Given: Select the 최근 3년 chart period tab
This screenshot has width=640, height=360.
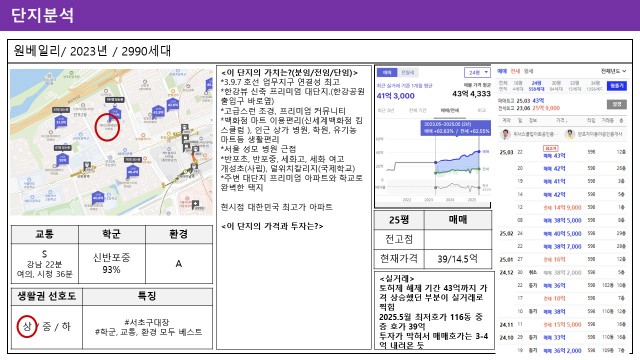Looking at the screenshot, I should [386, 111].
